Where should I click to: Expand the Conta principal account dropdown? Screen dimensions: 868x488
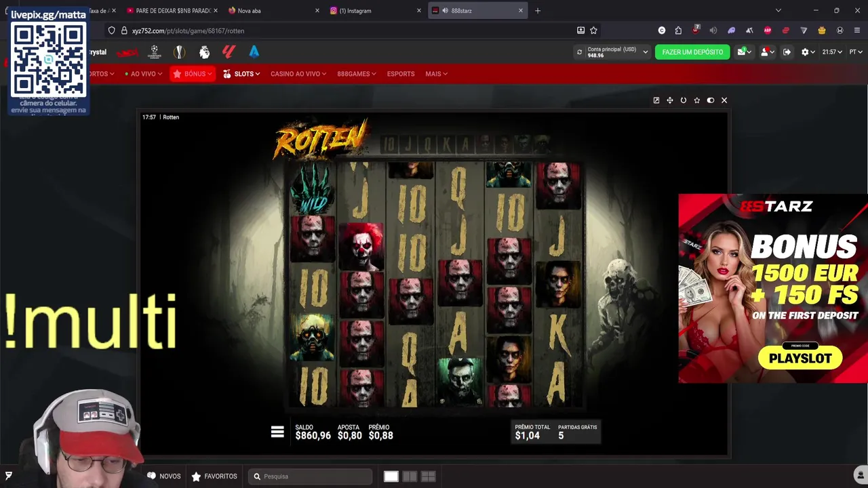[645, 52]
